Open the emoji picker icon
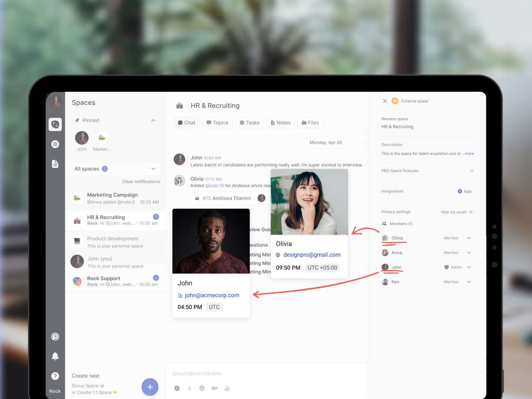This screenshot has height=399, width=532. pos(202,388)
